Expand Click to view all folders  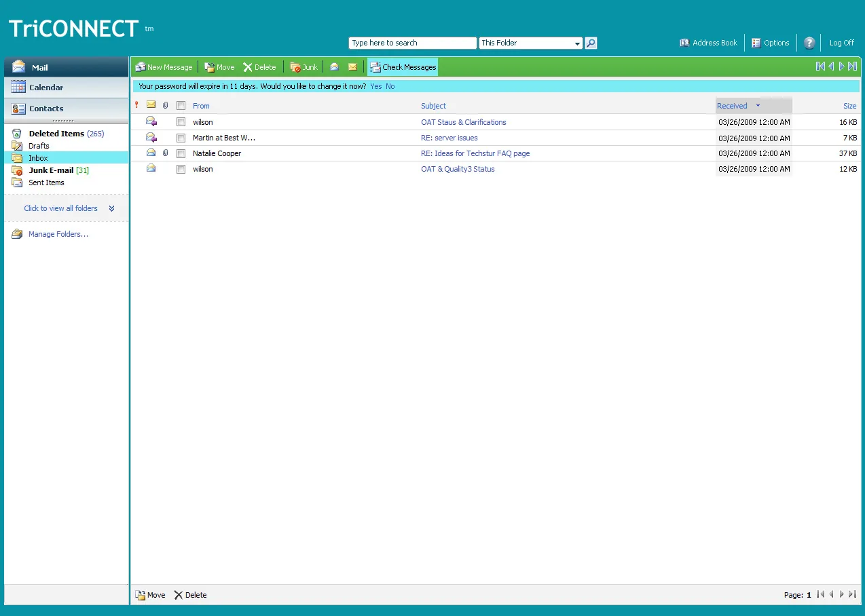tap(69, 208)
